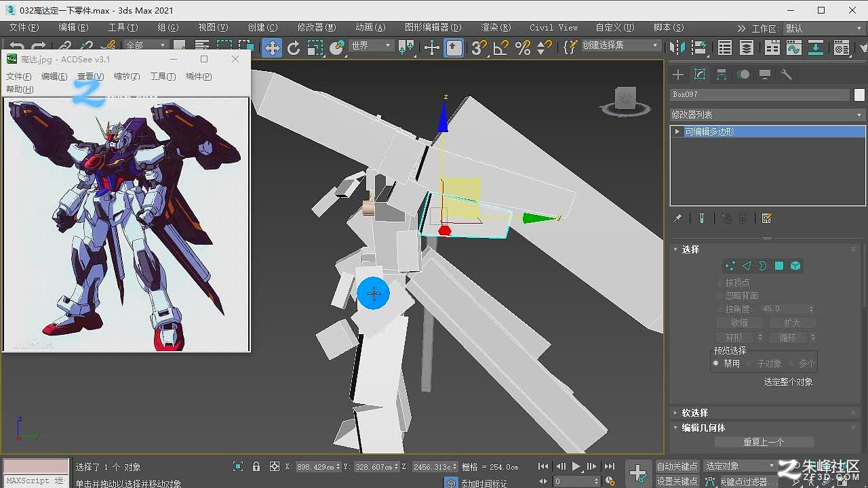Click 设置关键点 button

(x=677, y=481)
